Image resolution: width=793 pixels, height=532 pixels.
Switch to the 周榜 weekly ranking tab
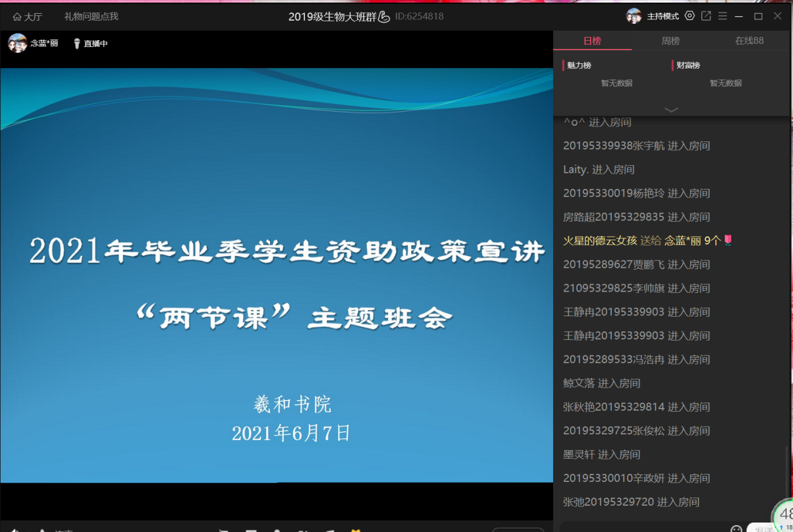[x=671, y=41]
